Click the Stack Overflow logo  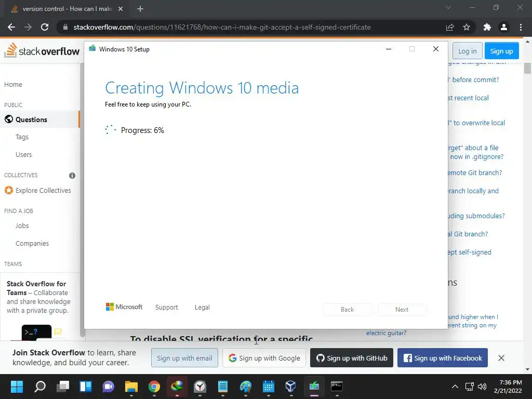coord(42,50)
